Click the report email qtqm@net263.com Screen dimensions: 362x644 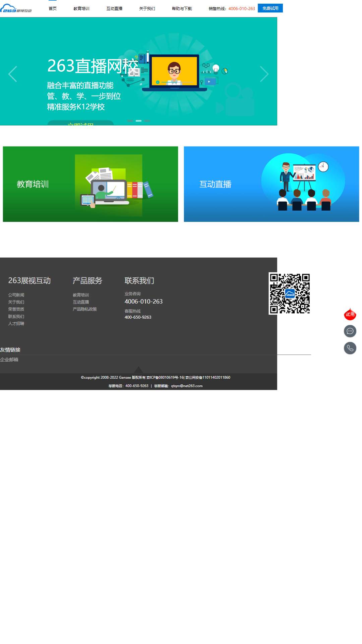click(x=187, y=386)
